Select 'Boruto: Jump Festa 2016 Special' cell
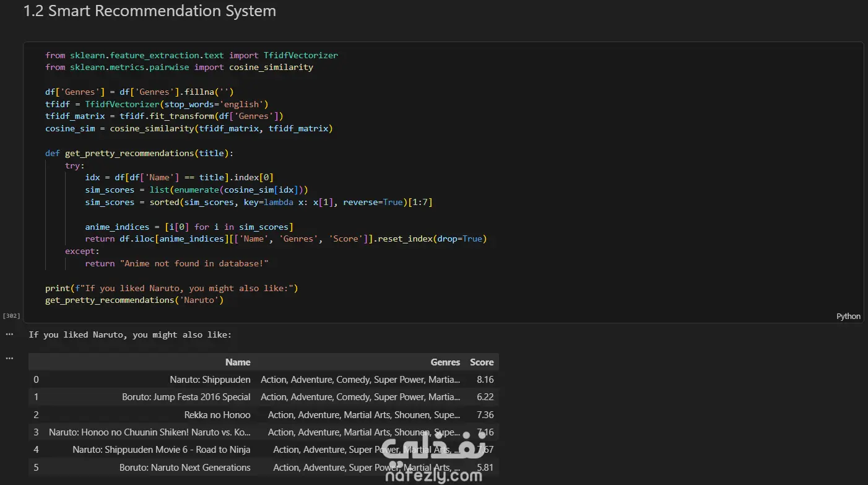Viewport: 868px width, 485px height. 186,397
